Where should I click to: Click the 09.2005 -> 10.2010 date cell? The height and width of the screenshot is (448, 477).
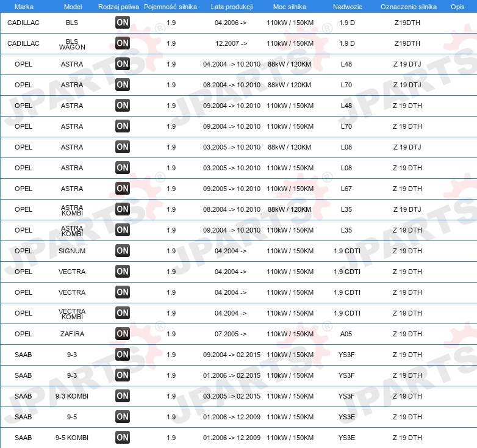click(232, 189)
